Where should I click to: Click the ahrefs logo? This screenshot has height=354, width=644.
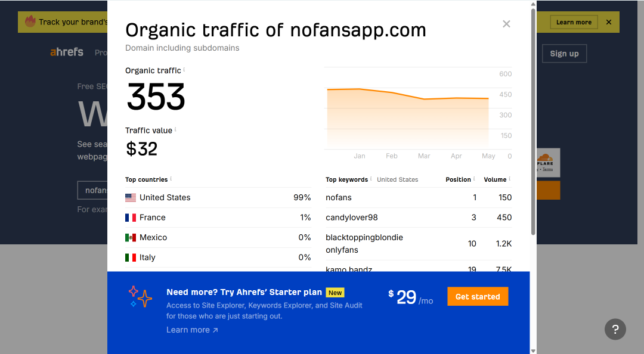[67, 52]
